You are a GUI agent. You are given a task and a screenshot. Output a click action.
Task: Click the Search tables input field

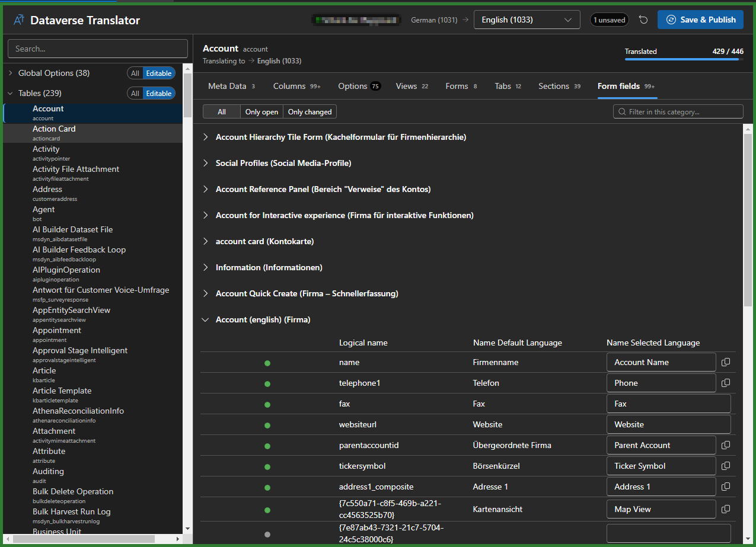pos(98,49)
